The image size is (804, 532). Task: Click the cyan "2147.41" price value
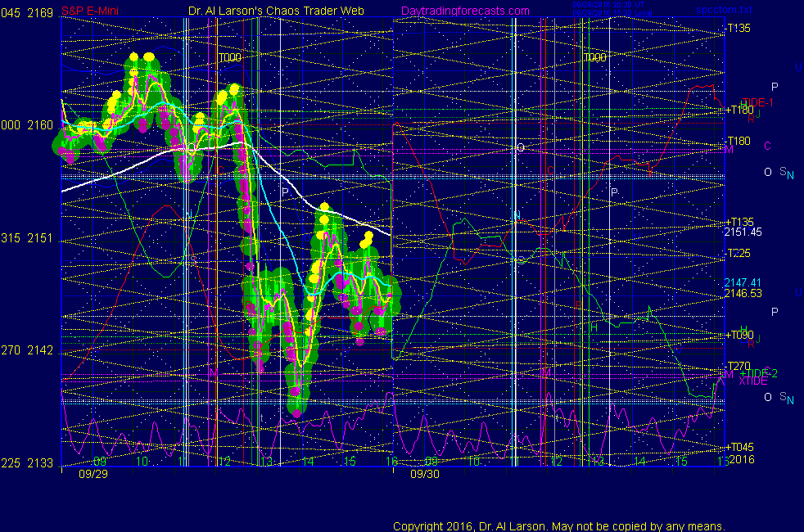click(743, 282)
